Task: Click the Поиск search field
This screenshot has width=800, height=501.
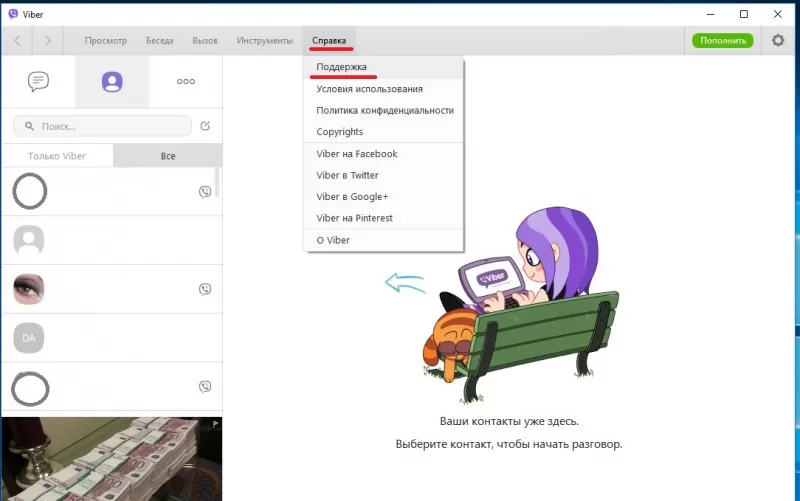Action: tap(103, 126)
